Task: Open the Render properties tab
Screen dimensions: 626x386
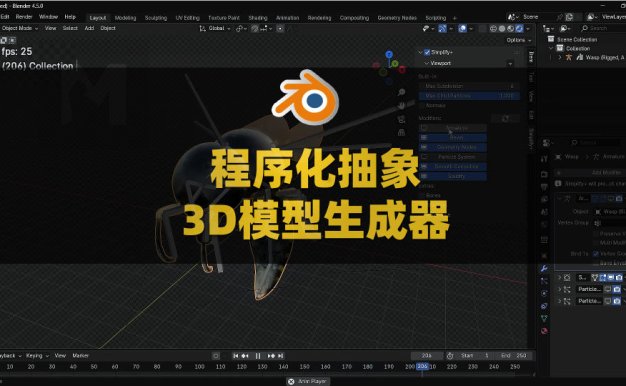Action: click(x=544, y=174)
